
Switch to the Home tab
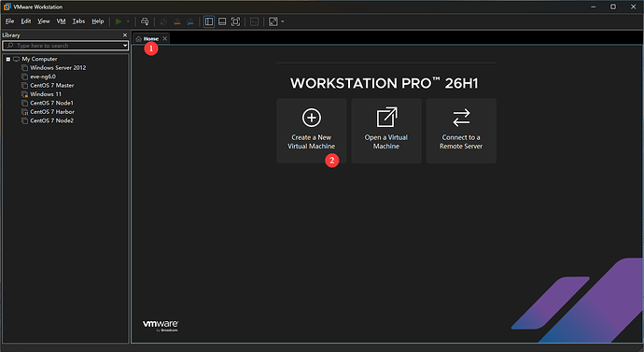click(151, 38)
